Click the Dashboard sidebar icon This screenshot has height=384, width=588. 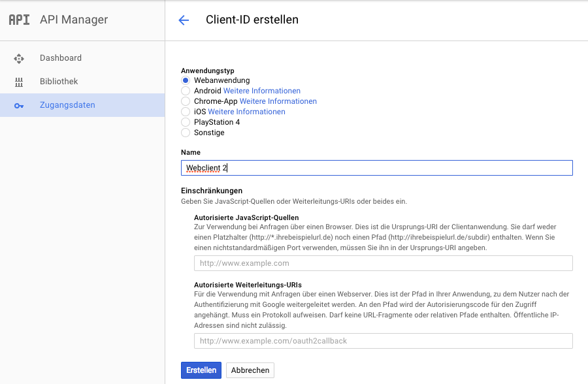[19, 59]
